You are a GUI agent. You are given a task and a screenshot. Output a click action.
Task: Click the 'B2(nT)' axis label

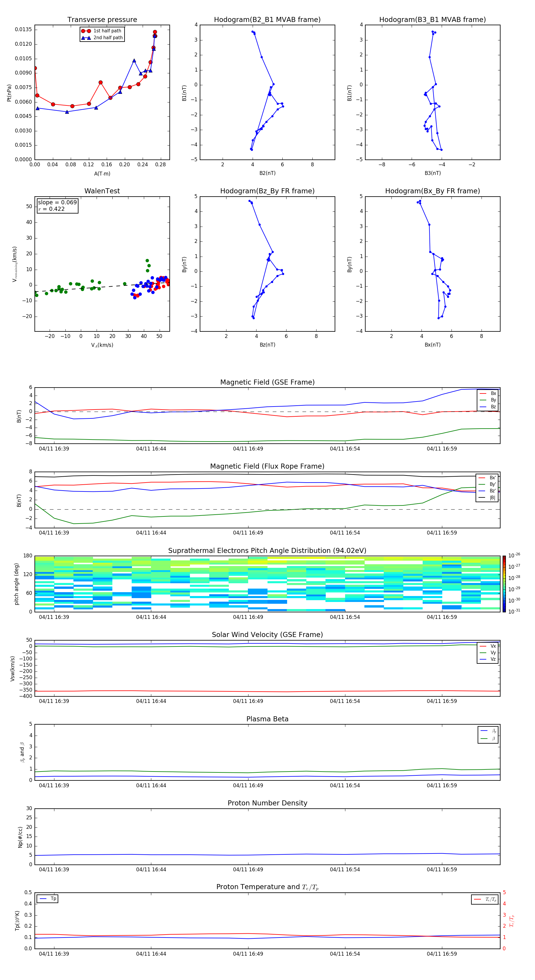pos(267,173)
